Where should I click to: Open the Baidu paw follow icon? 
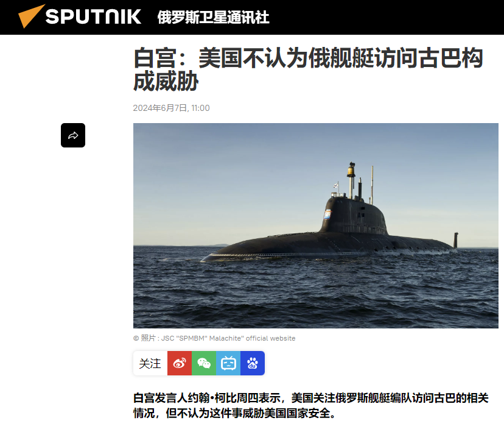253,363
